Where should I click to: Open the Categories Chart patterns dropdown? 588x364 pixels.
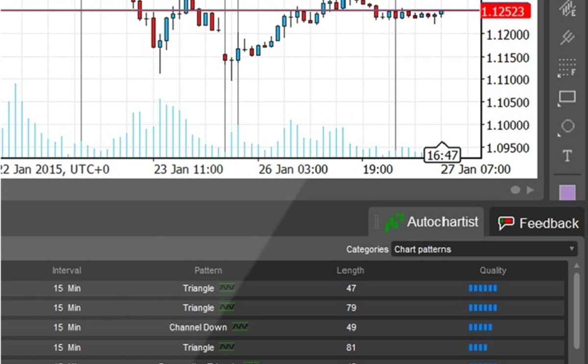tap(483, 249)
